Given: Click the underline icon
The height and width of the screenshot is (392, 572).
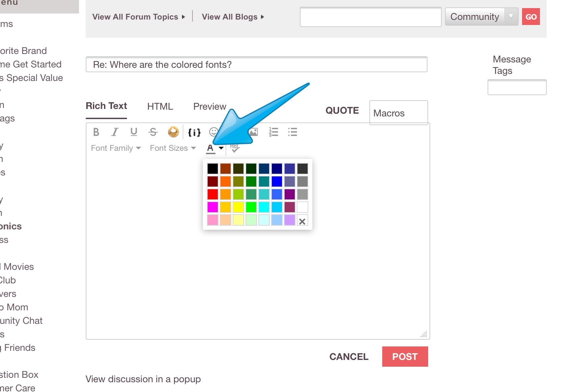Looking at the screenshot, I should (x=134, y=132).
